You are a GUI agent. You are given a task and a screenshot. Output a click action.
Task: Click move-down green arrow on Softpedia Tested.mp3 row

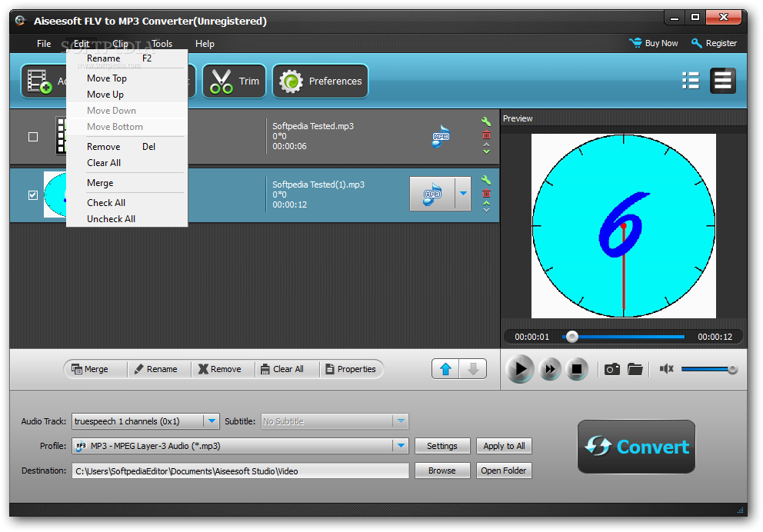point(486,152)
